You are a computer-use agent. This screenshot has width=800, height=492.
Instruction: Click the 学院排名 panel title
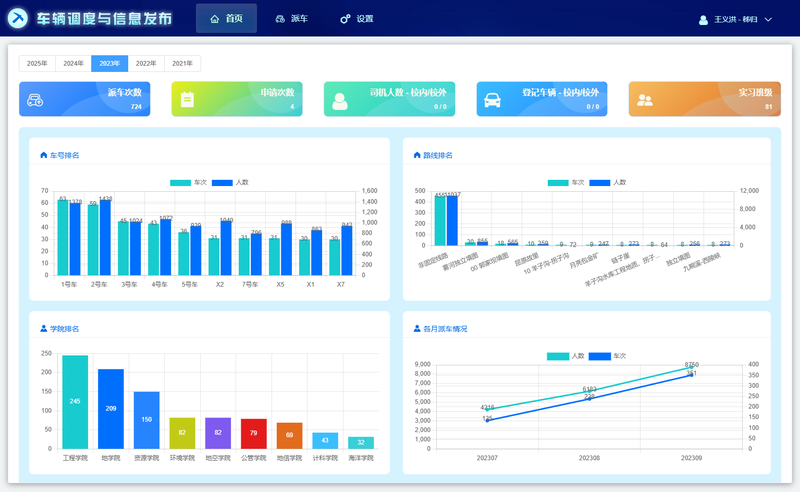[x=64, y=329]
